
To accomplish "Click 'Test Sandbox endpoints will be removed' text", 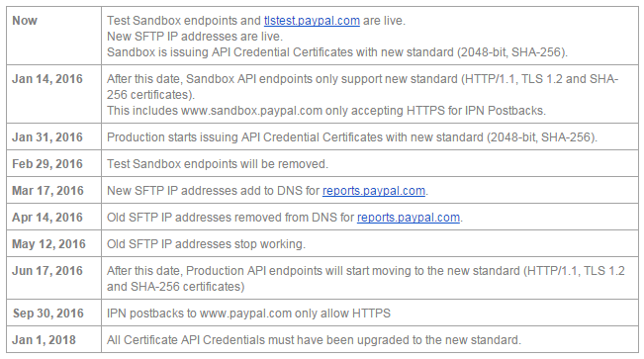I will (x=218, y=164).
